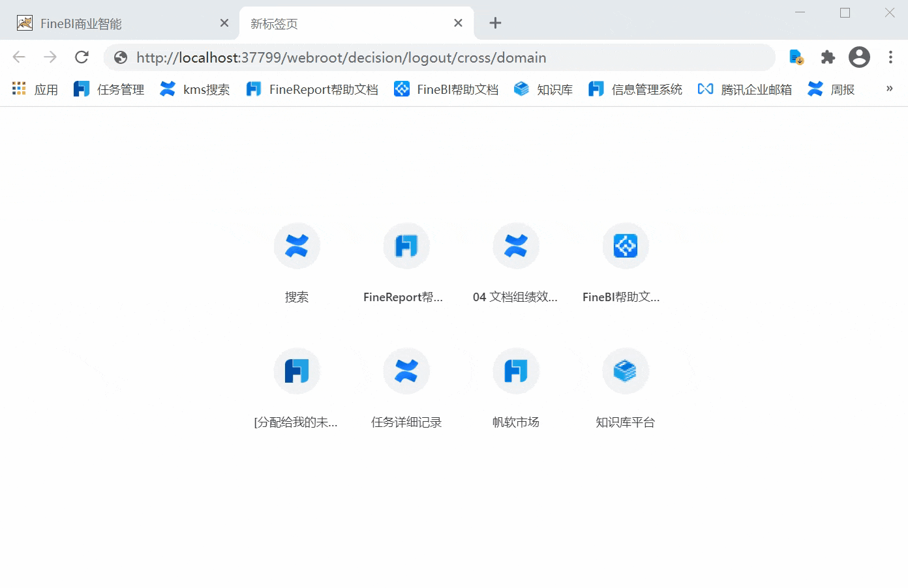Viewport: 908px width, 588px height.
Task: Open the 任务管理 bookmark
Action: coord(109,89)
